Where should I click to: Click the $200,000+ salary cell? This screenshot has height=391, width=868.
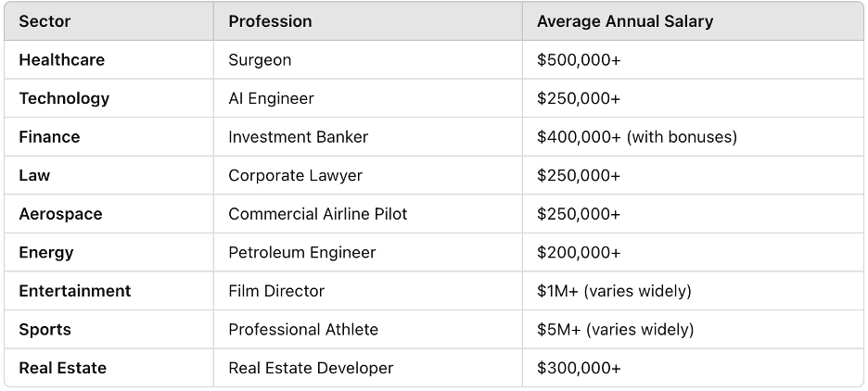[x=579, y=253]
